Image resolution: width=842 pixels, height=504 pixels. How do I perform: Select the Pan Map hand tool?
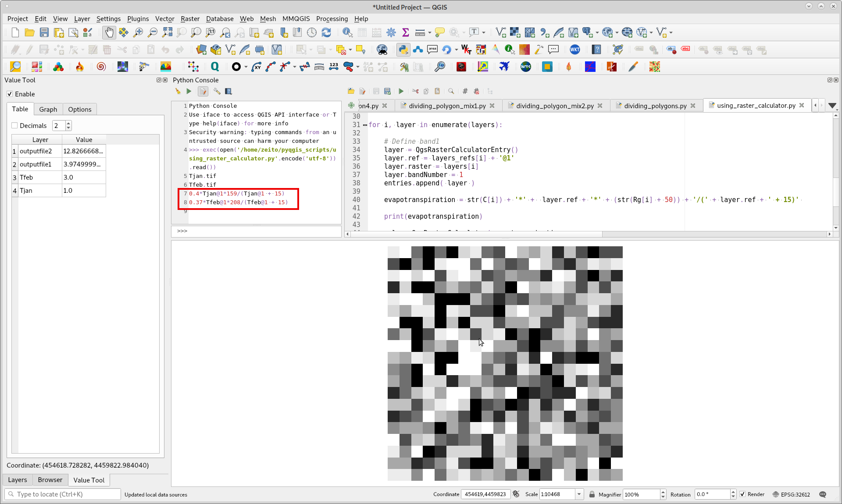pos(109,32)
